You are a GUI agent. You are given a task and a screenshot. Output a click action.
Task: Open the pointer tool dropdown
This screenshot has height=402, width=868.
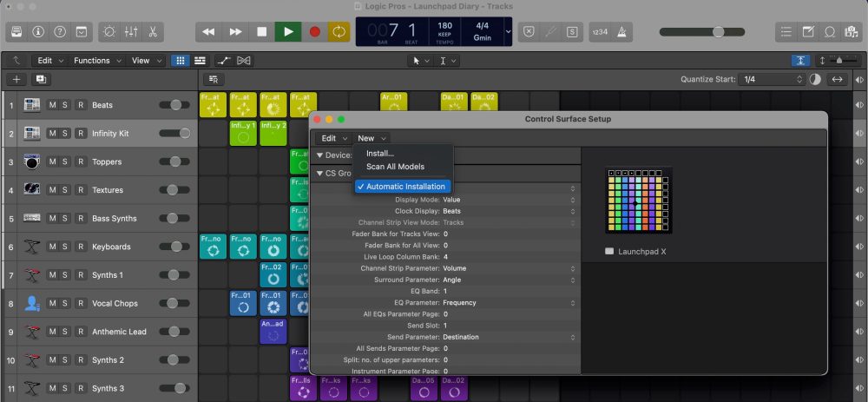click(419, 61)
